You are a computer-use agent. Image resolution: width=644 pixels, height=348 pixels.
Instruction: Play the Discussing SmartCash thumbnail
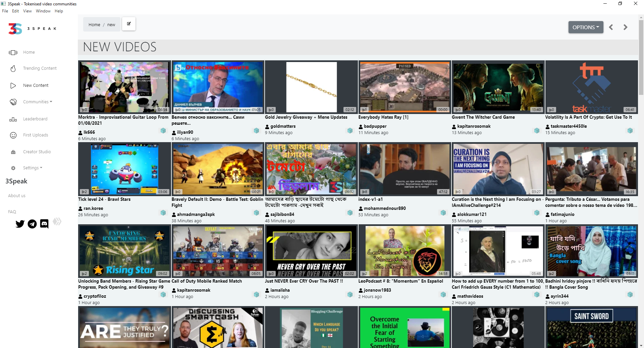point(218,328)
